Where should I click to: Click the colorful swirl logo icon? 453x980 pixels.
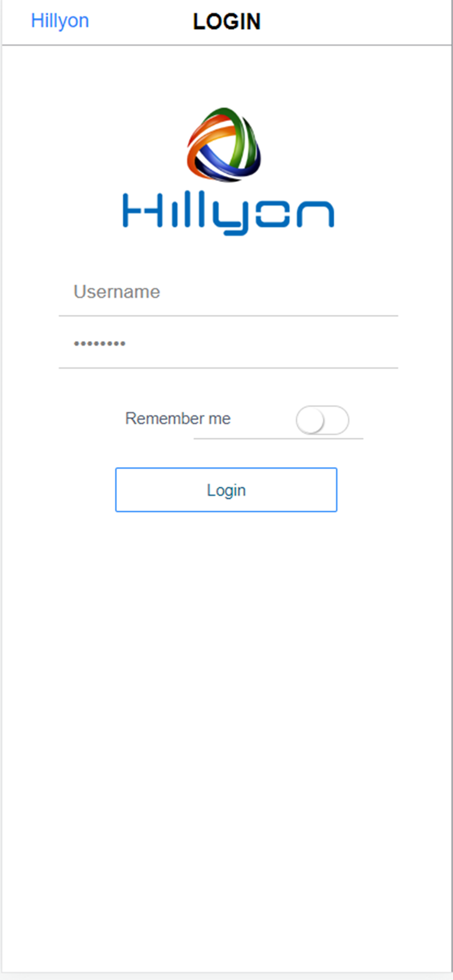[x=224, y=145]
